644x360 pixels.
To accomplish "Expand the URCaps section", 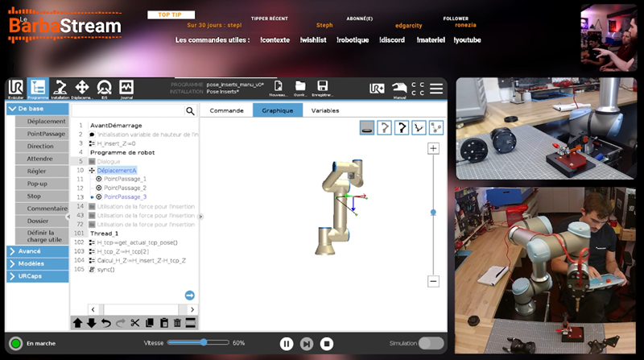I will coord(38,276).
